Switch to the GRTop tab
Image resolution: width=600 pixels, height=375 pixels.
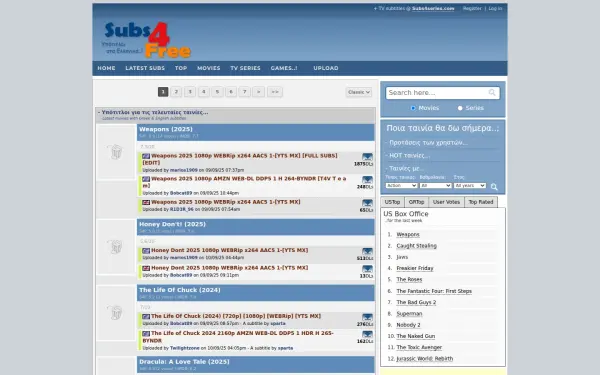coord(416,202)
